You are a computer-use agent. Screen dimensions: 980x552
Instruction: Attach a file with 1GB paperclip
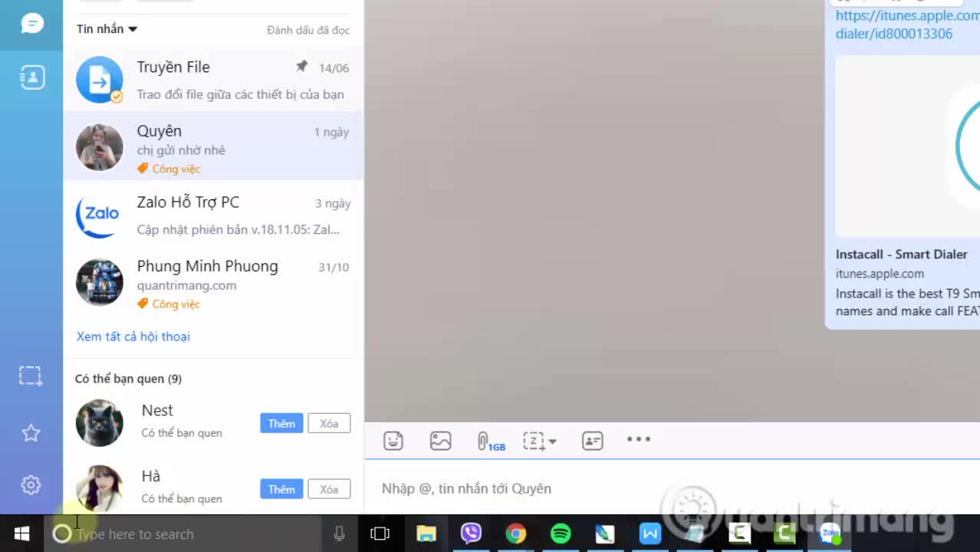(491, 442)
